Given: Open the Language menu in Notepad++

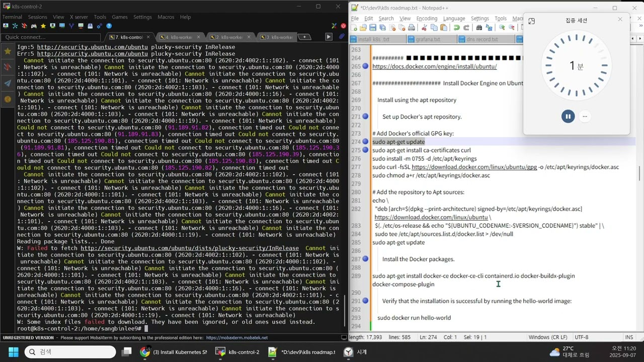Looking at the screenshot, I should 454,19.
